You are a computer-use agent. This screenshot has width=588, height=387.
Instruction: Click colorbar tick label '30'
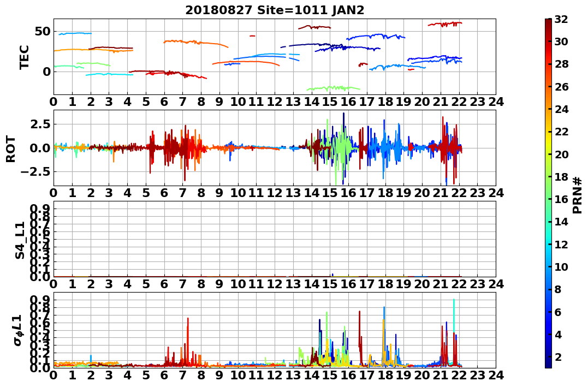pyautogui.click(x=561, y=41)
